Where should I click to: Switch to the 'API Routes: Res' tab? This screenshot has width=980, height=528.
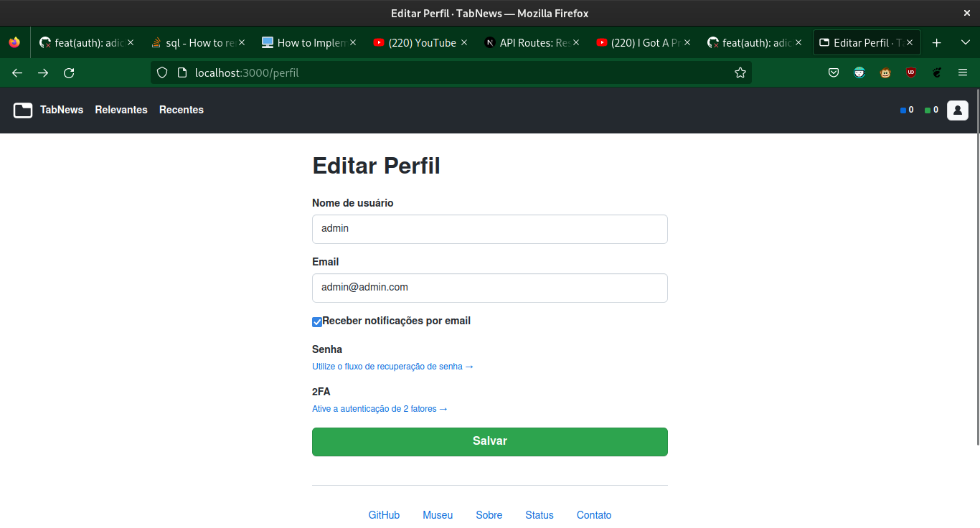[532, 43]
